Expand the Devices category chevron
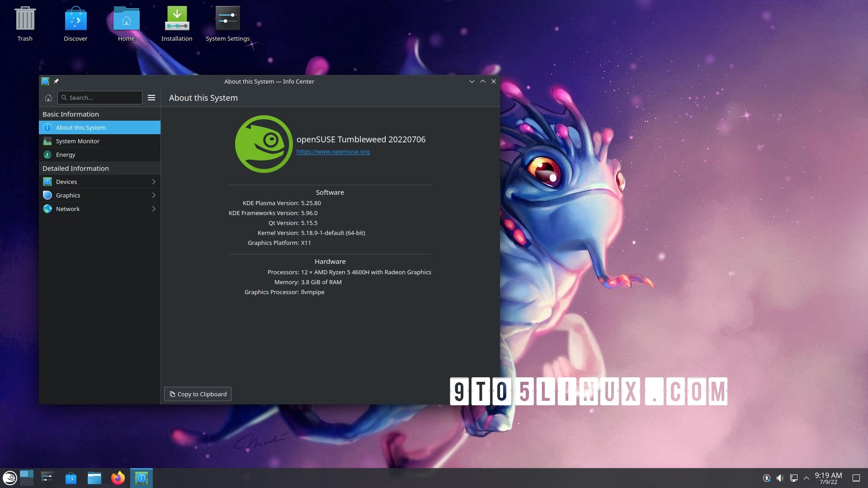Viewport: 868px width, 488px height. coord(154,182)
